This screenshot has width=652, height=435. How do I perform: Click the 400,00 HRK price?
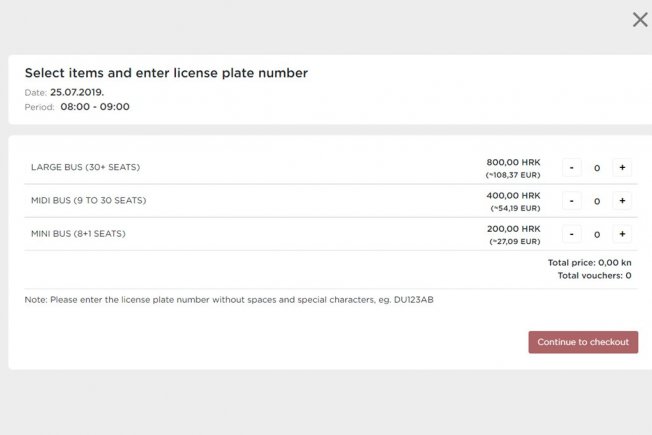click(513, 195)
